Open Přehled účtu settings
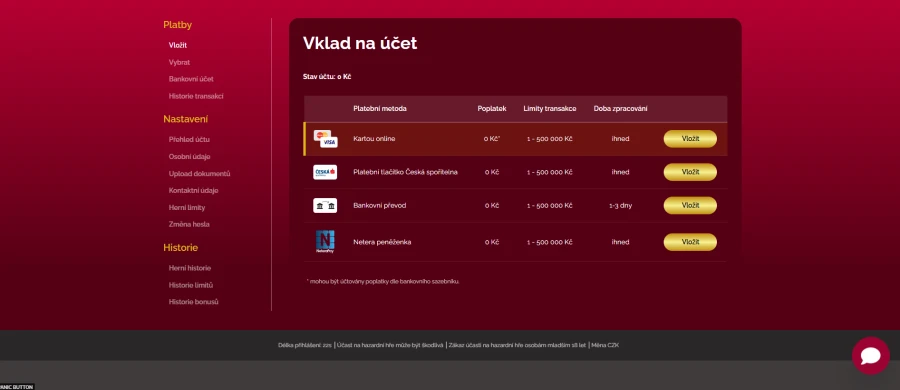900x390 pixels. (x=189, y=140)
